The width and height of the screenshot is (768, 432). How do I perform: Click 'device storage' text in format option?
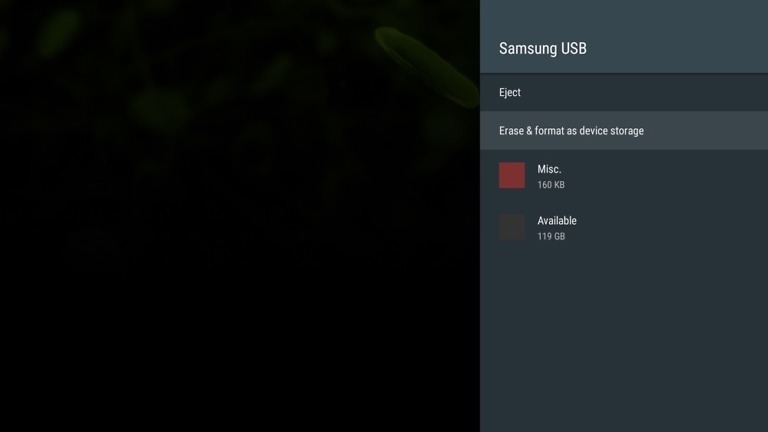coord(612,131)
